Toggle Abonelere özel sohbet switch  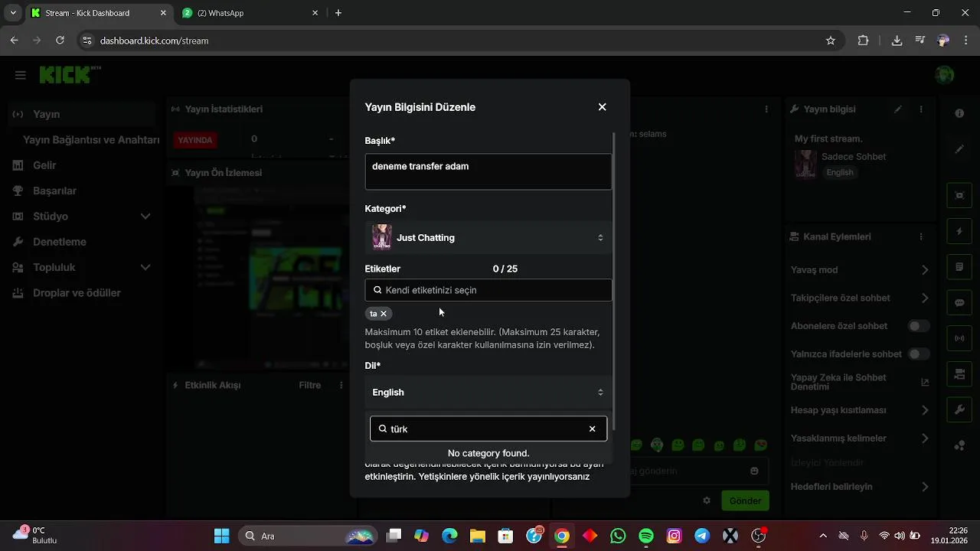[919, 326]
